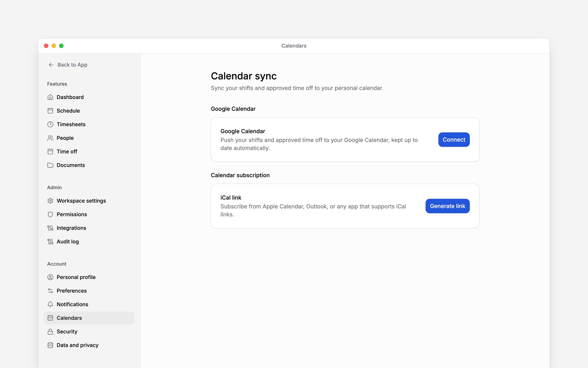
Task: Go to Permissions page
Action: tap(89, 214)
